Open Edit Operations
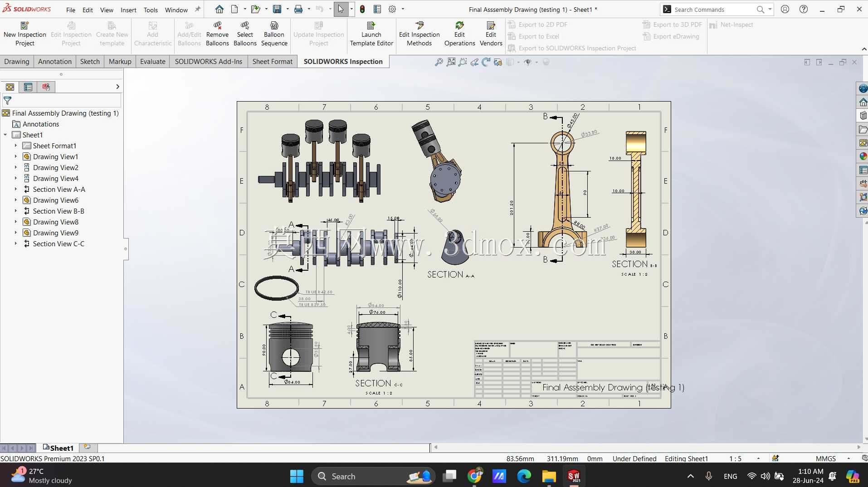868x487 pixels. (459, 34)
